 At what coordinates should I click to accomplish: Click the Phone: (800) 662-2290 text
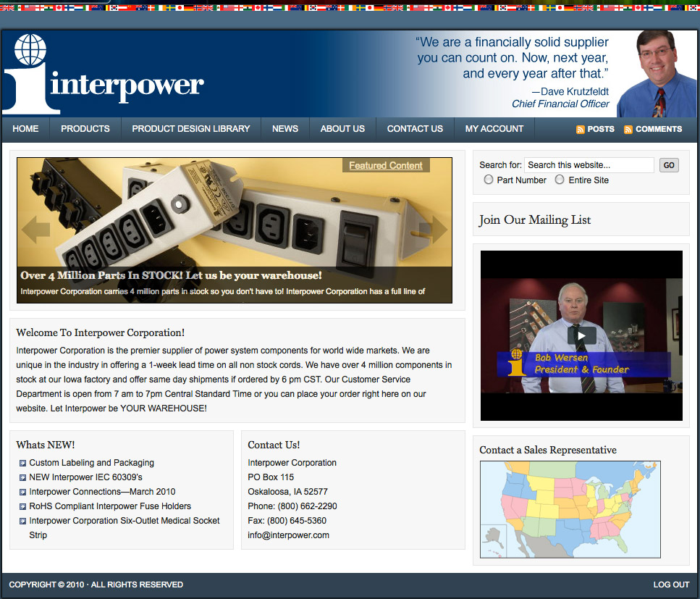click(x=292, y=506)
